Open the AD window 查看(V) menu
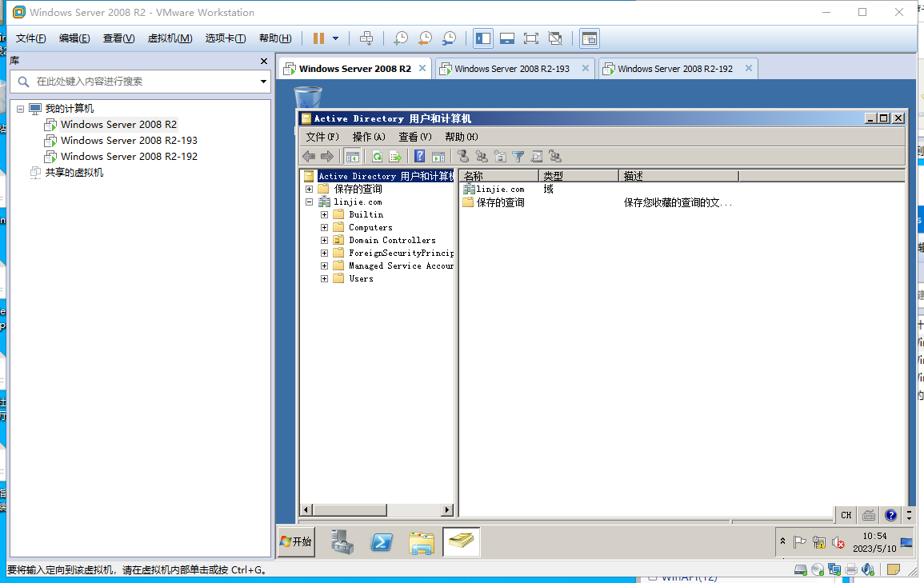 415,137
